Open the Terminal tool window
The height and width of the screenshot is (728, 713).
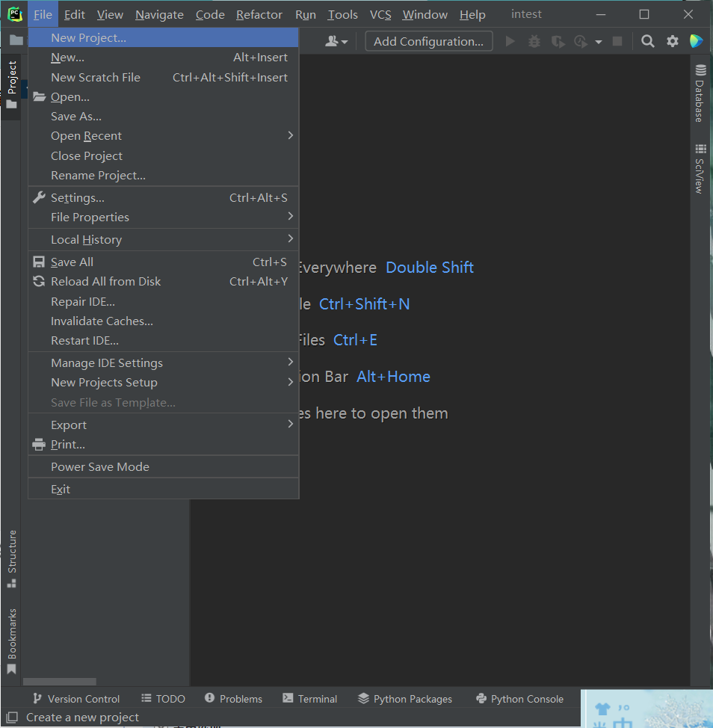click(309, 699)
